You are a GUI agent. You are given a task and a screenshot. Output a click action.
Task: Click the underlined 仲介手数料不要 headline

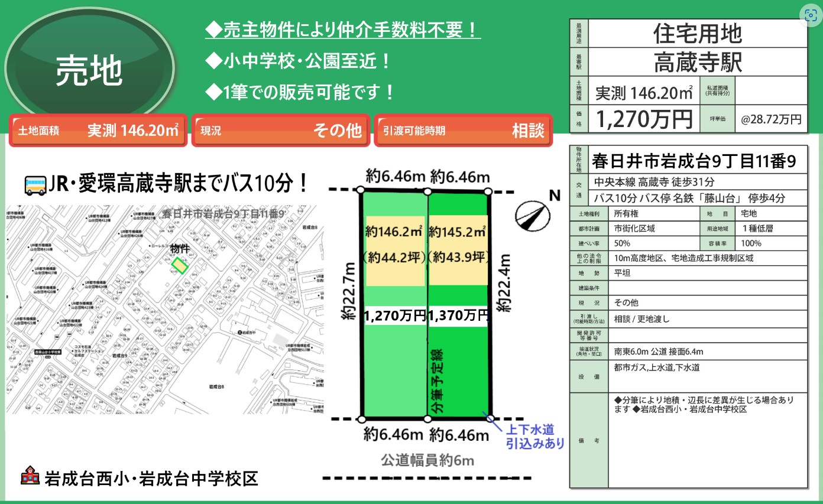(342, 30)
